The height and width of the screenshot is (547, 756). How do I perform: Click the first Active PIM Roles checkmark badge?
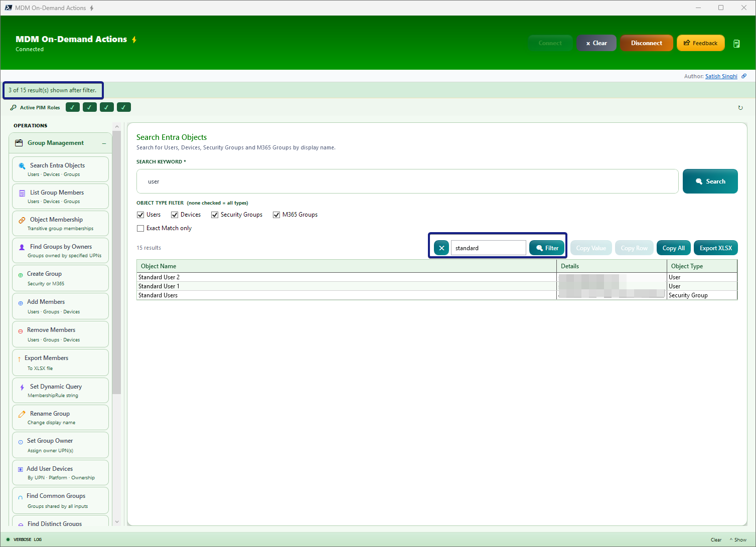point(72,107)
